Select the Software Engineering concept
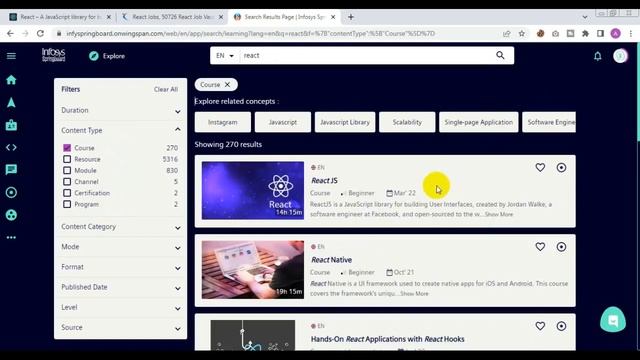This screenshot has height=360, width=640. (549, 122)
